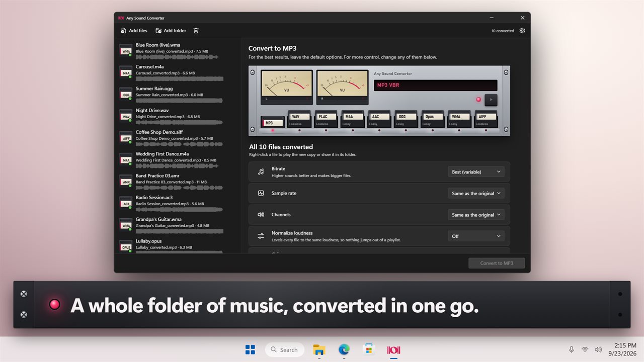
Task: Click the OPUS icon for Lullaby
Action: click(x=126, y=247)
